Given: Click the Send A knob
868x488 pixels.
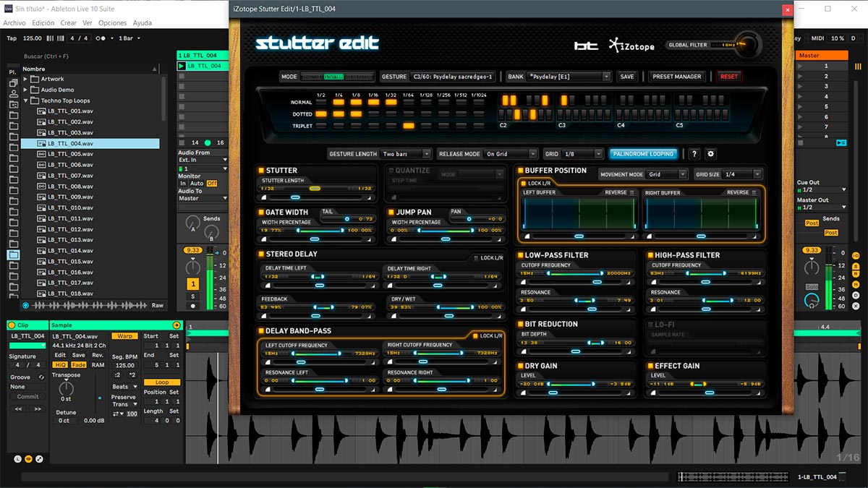Looking at the screenshot, I should coord(192,223).
